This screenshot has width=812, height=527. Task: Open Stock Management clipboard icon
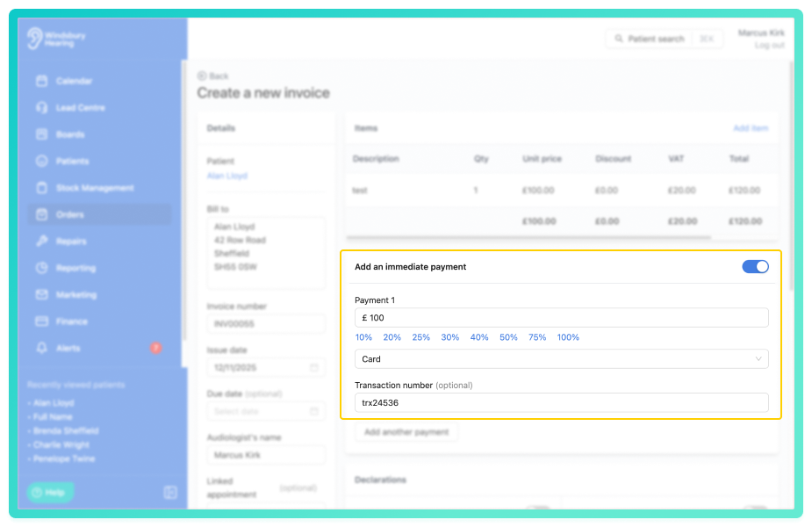pyautogui.click(x=42, y=188)
